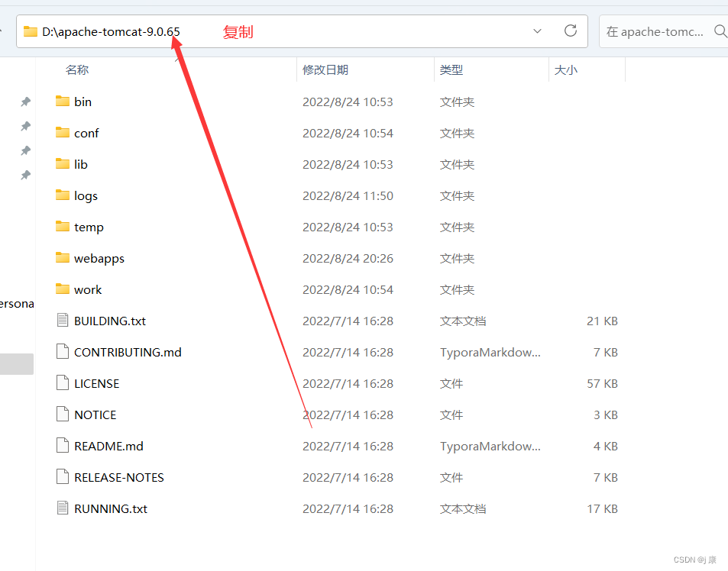The height and width of the screenshot is (571, 728).
Task: Click the README.md file icon
Action: click(x=62, y=445)
